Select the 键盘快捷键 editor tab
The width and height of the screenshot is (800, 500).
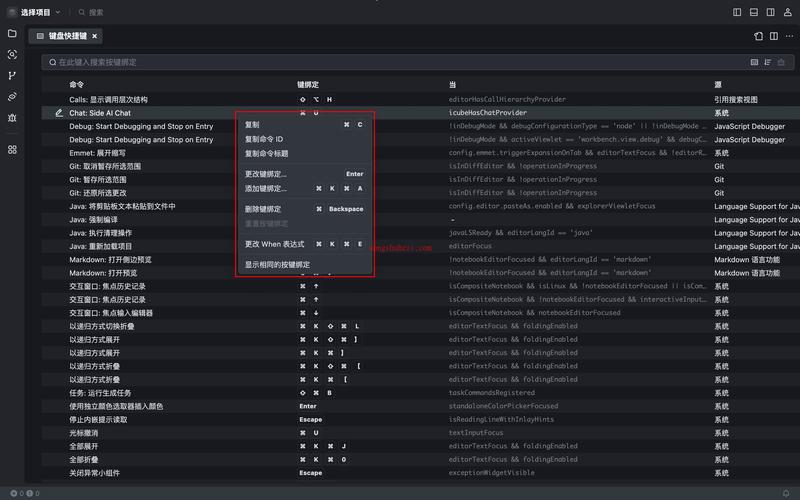tap(66, 36)
